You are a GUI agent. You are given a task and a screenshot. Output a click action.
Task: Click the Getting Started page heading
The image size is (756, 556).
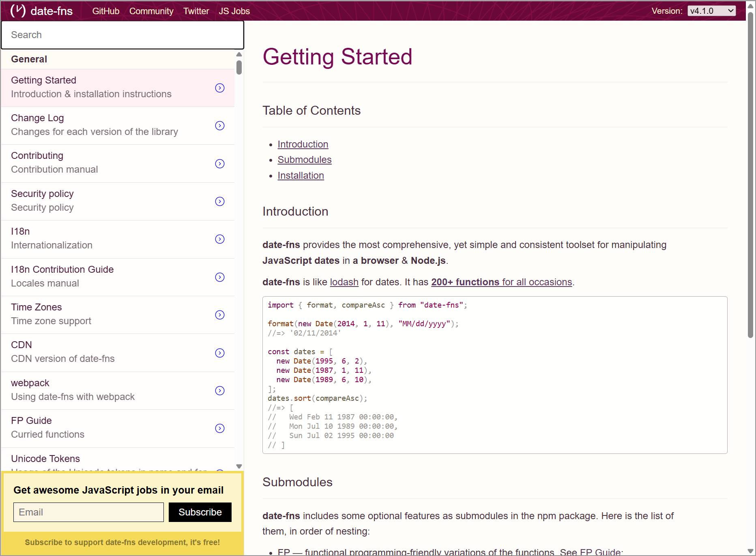(x=337, y=56)
